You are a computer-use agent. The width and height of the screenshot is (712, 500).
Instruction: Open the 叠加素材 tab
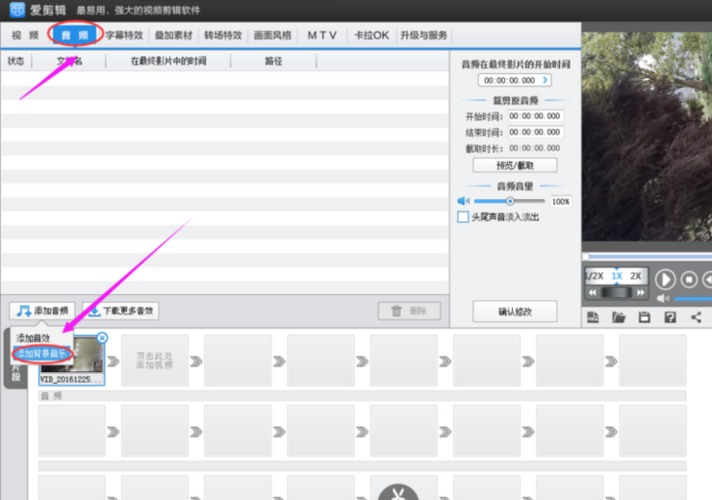pyautogui.click(x=173, y=35)
